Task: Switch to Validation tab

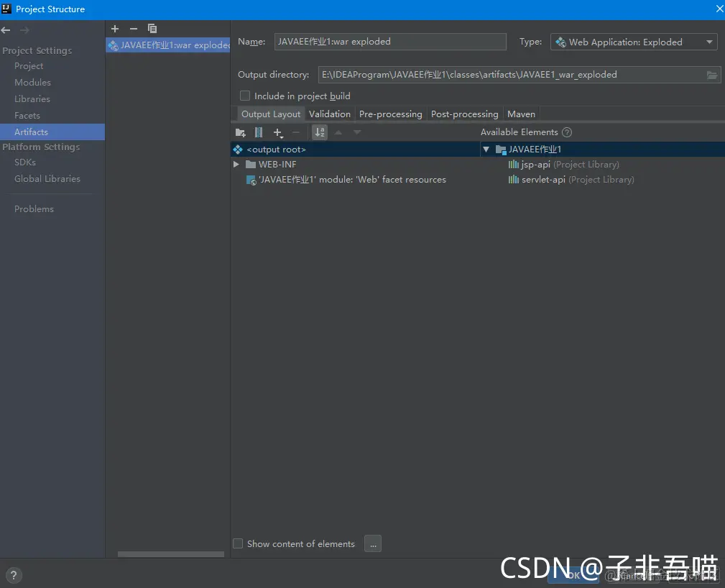Action: coord(330,114)
